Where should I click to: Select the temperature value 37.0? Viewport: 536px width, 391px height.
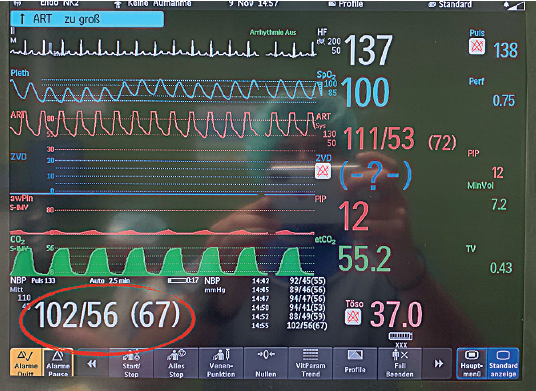pyautogui.click(x=397, y=315)
